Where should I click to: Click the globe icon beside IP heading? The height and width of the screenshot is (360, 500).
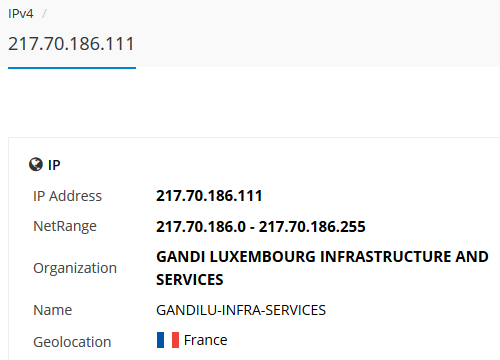[36, 165]
